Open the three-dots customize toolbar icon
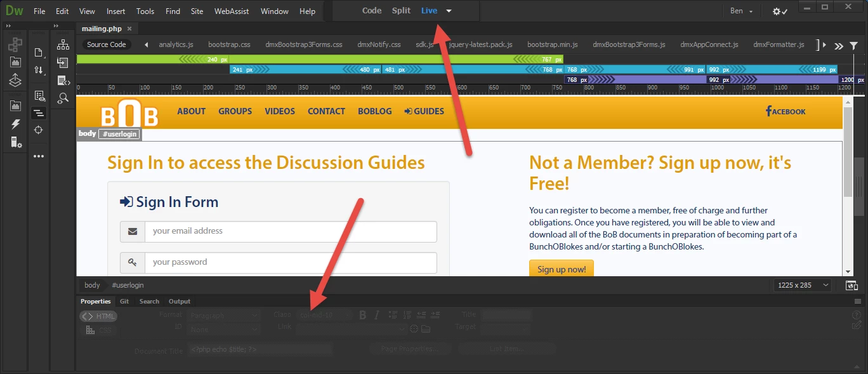 39,156
